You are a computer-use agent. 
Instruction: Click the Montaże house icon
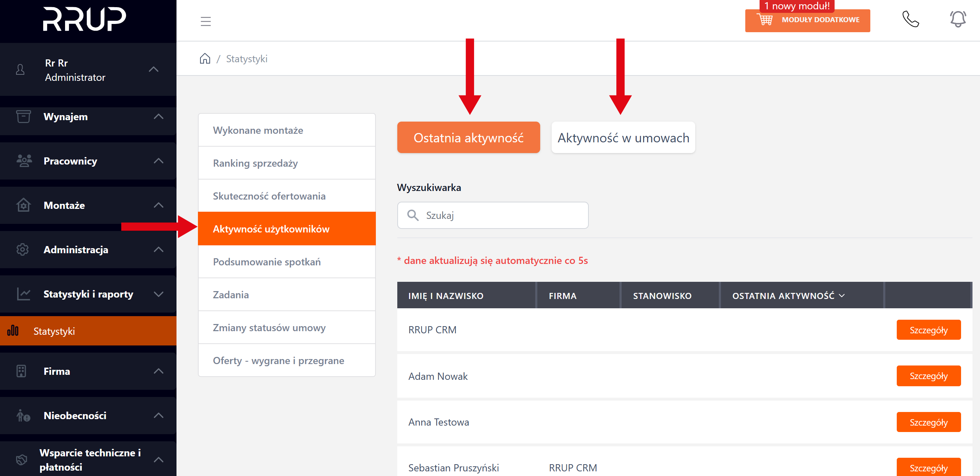coord(23,205)
